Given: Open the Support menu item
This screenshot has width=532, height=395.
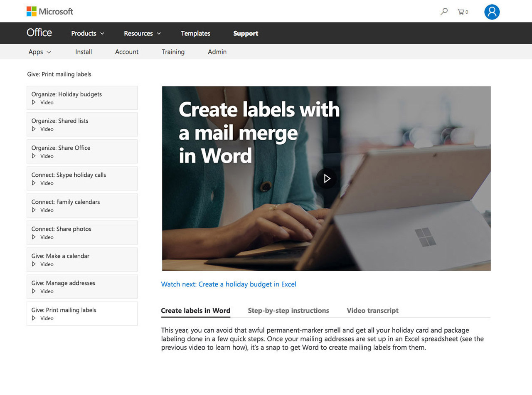Looking at the screenshot, I should tap(246, 33).
